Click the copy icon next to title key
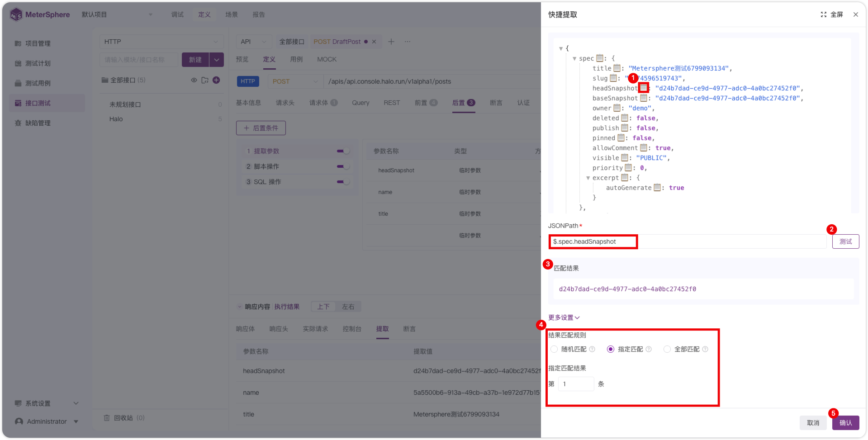Image resolution: width=868 pixels, height=440 pixels. pos(617,68)
